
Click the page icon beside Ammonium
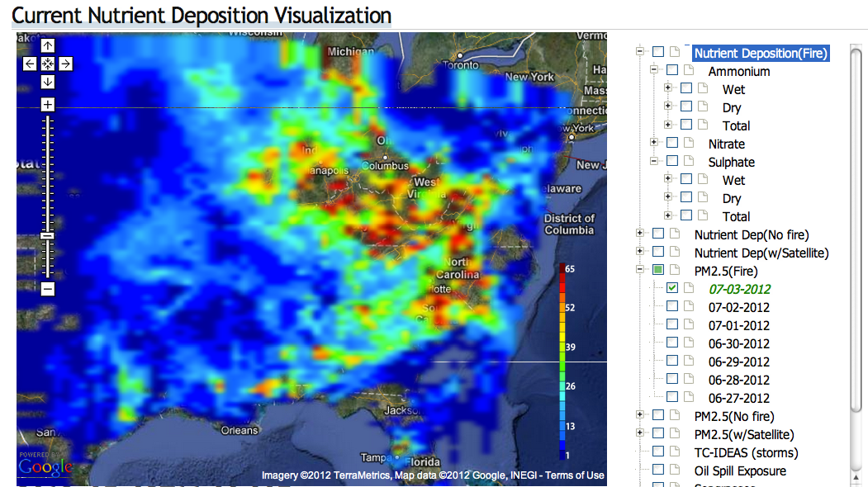(689, 69)
